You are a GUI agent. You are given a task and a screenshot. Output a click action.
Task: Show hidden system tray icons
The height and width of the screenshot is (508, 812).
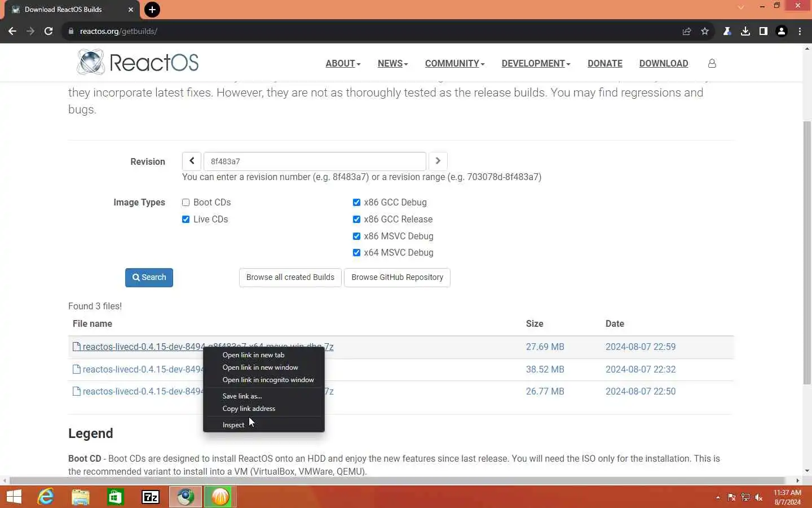pyautogui.click(x=718, y=497)
